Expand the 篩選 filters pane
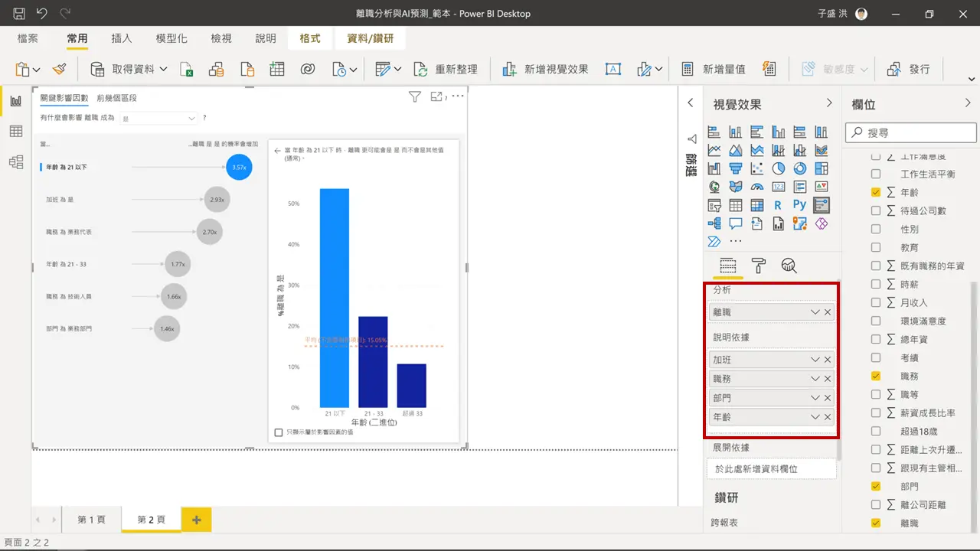Image resolution: width=980 pixels, height=551 pixels. coord(690,103)
